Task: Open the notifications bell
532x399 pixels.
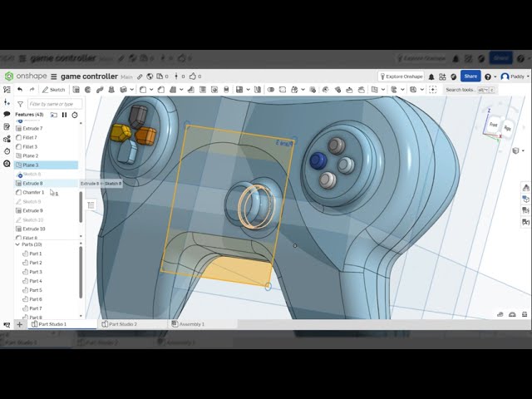Action: point(431,76)
